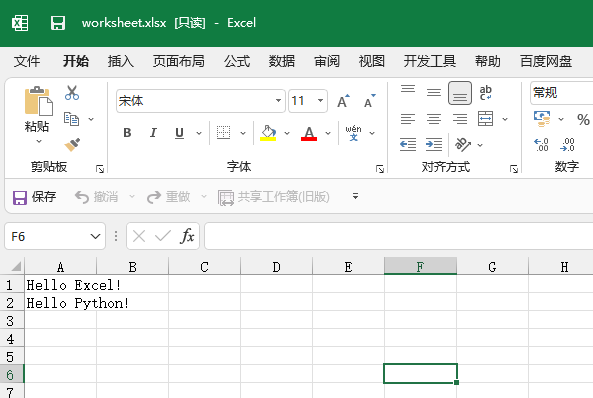
Task: Click the Copy icon
Action: click(x=71, y=119)
